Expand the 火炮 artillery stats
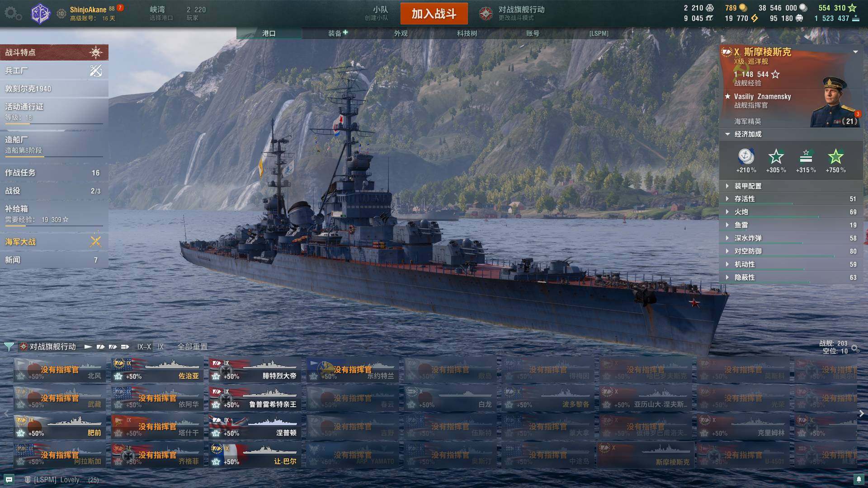The width and height of the screenshot is (868, 488). click(x=791, y=212)
